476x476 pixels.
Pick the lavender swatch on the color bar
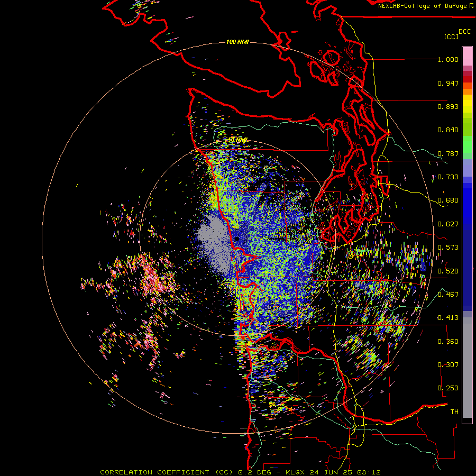tap(467, 168)
